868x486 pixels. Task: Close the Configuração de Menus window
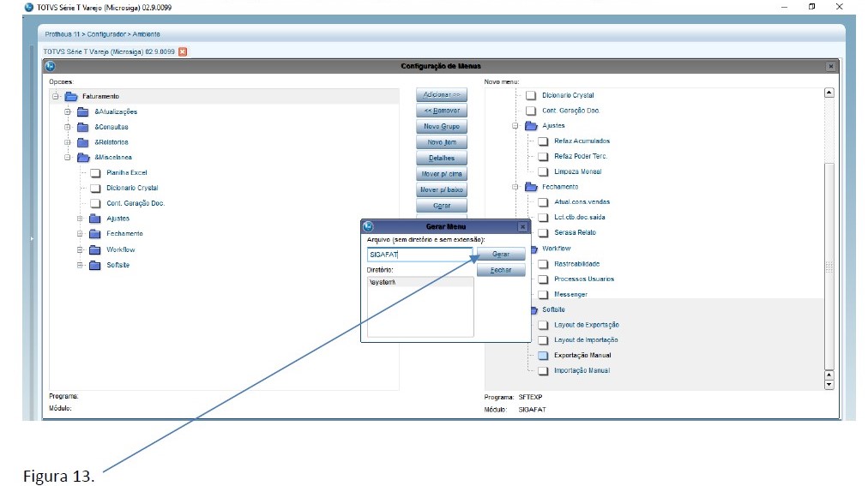830,66
